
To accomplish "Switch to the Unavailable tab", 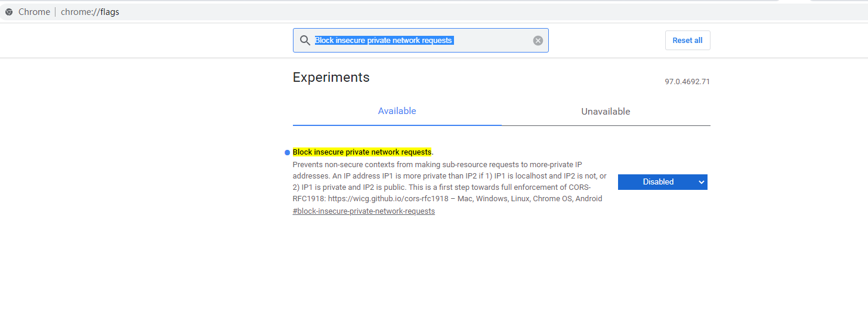I will [606, 112].
